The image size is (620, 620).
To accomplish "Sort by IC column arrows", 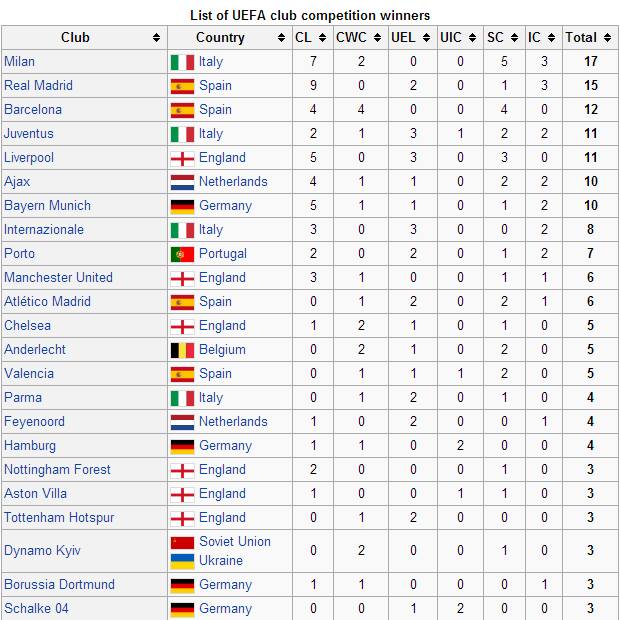I will coord(551,38).
